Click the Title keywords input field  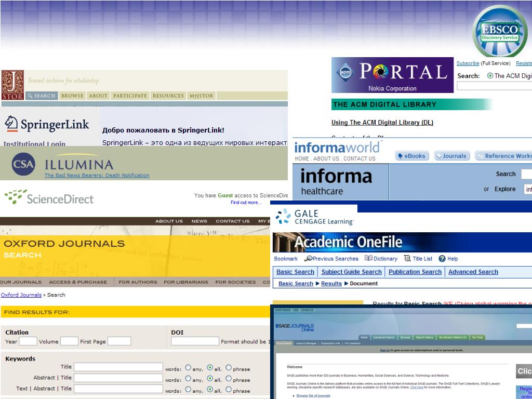(118, 367)
